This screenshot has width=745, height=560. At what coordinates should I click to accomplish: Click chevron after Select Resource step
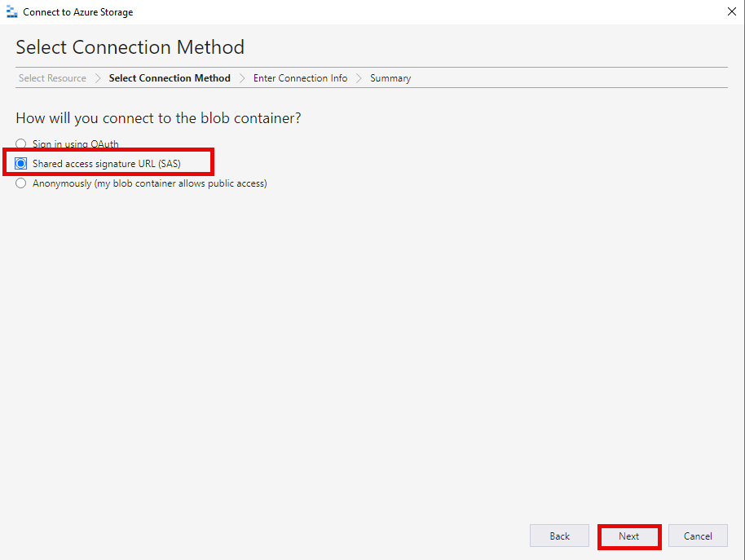[x=97, y=78]
